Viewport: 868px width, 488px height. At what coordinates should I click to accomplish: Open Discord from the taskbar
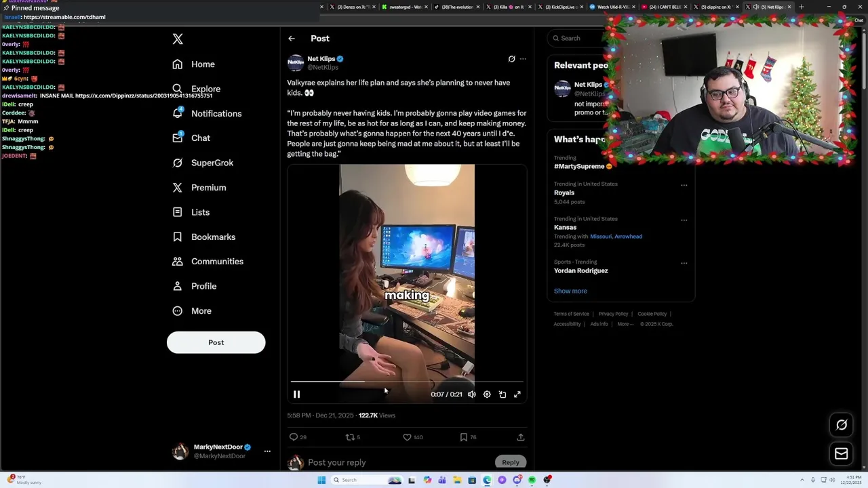(517, 480)
